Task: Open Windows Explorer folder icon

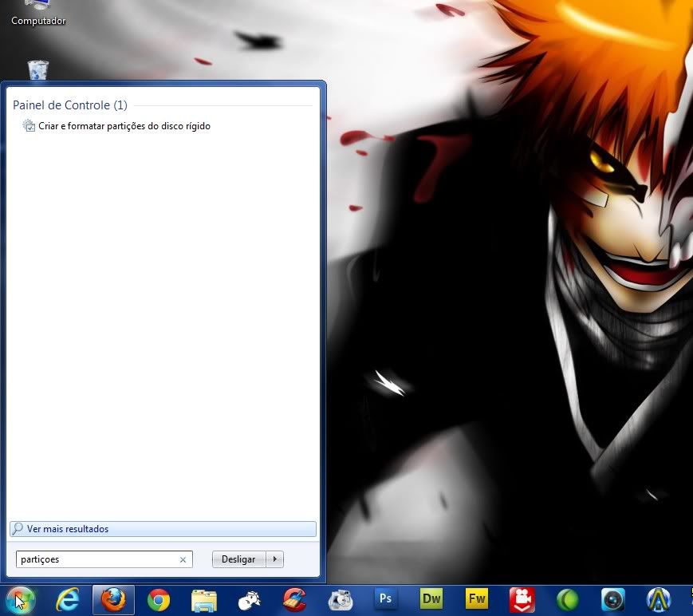Action: (204, 599)
